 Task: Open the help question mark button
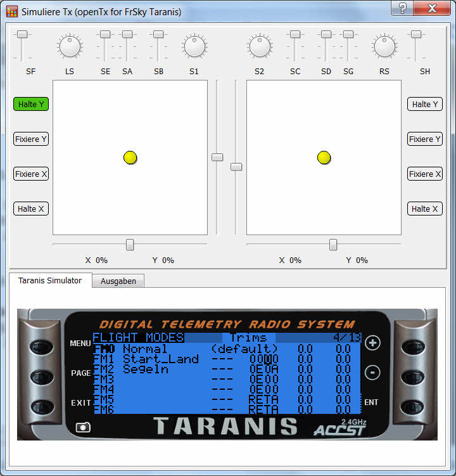coord(402,8)
